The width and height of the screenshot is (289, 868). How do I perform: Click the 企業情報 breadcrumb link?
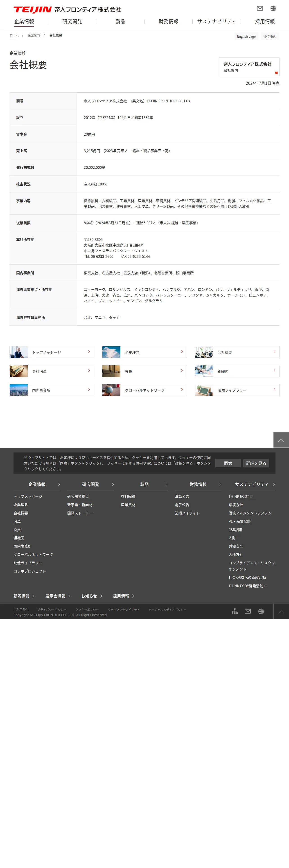pos(34,35)
